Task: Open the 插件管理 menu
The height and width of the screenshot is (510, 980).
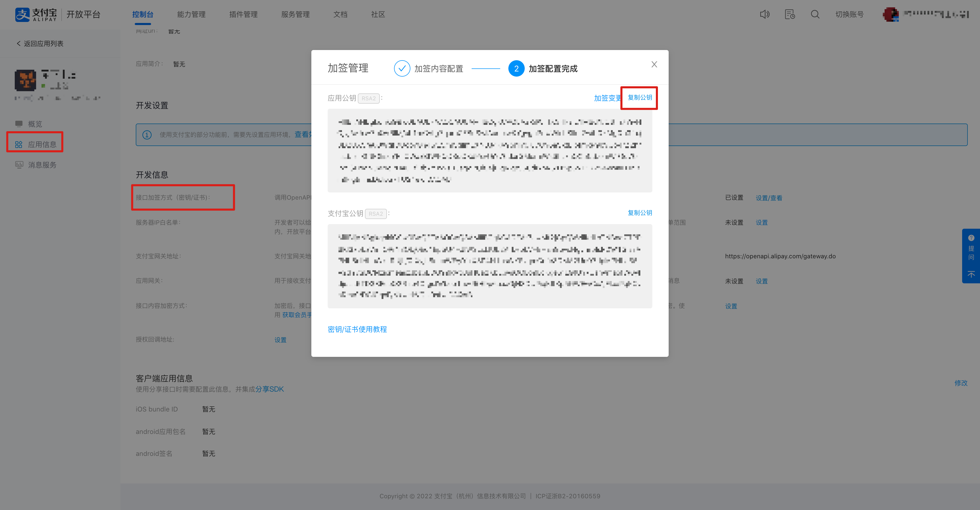Action: 243,15
